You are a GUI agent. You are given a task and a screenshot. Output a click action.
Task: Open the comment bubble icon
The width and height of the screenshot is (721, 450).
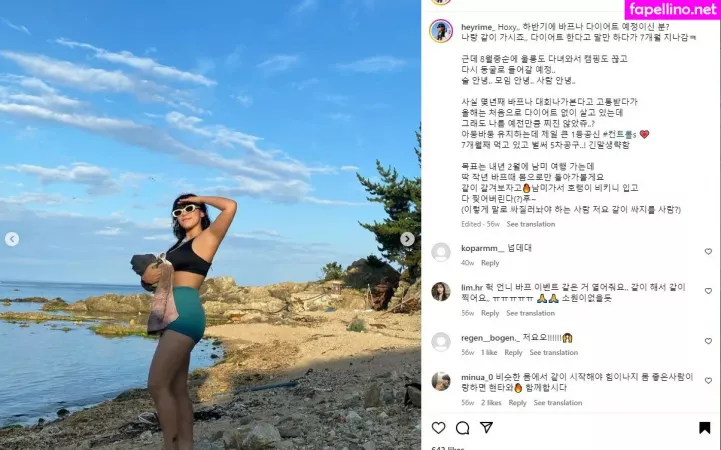463,428
